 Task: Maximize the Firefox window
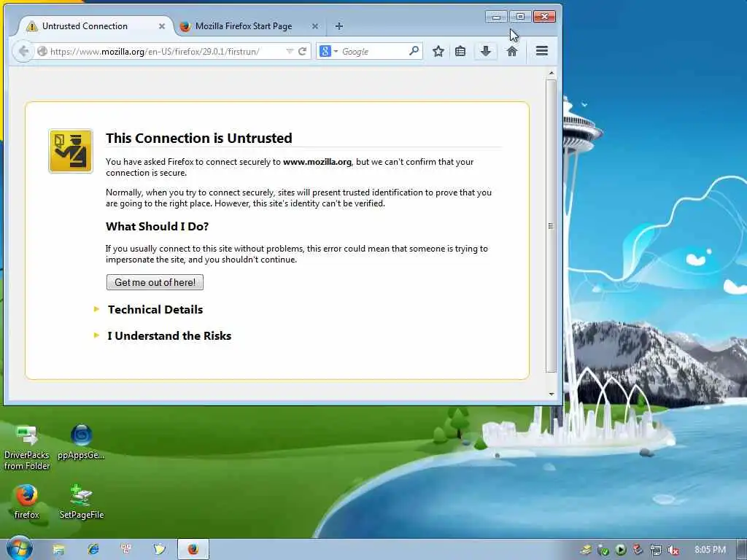[x=520, y=17]
